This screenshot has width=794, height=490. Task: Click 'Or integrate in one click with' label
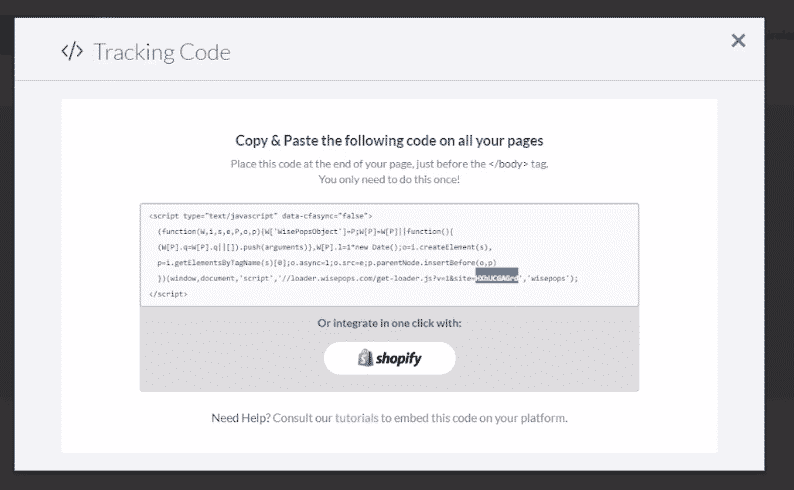pos(389,323)
